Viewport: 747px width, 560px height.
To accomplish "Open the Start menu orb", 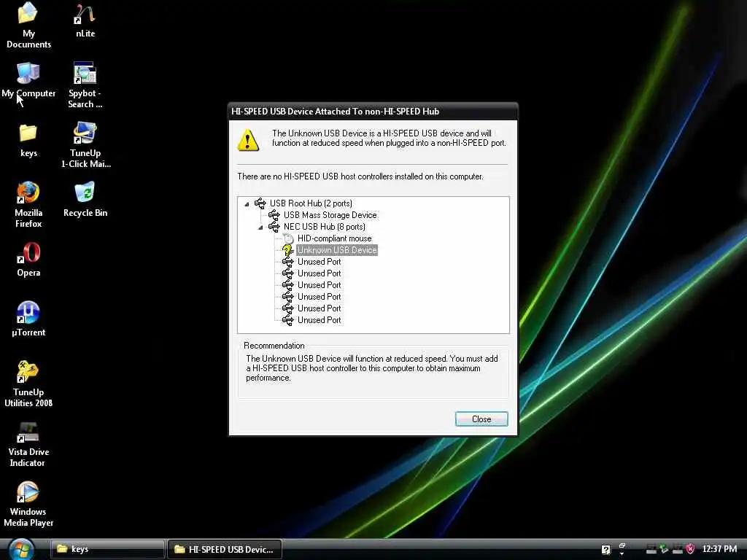I will pos(21,549).
